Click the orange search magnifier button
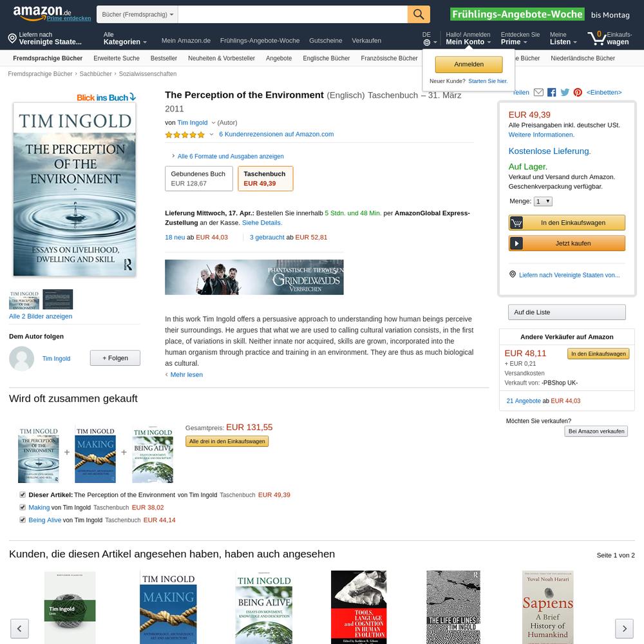This screenshot has width=644, height=644. coord(419,14)
